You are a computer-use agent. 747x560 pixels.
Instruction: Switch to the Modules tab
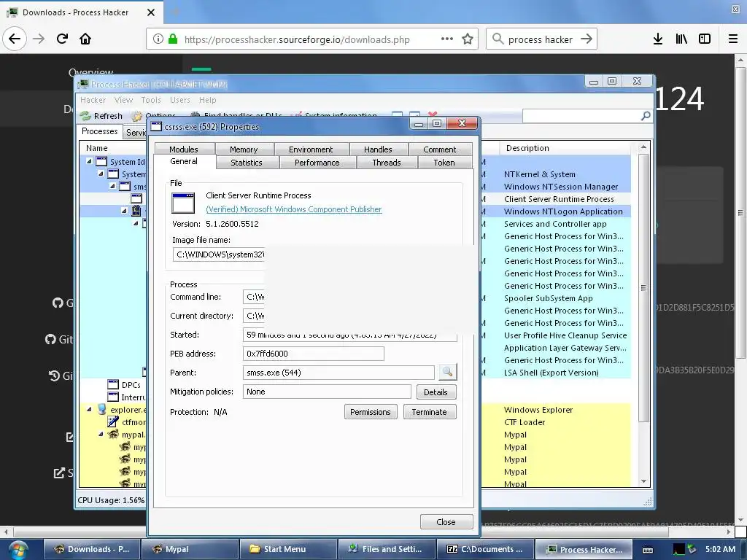(x=184, y=149)
